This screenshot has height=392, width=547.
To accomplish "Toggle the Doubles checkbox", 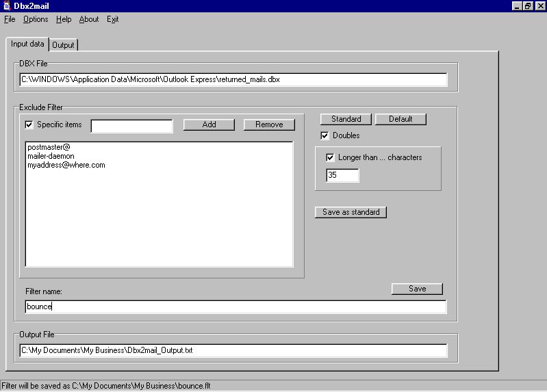I will [325, 135].
